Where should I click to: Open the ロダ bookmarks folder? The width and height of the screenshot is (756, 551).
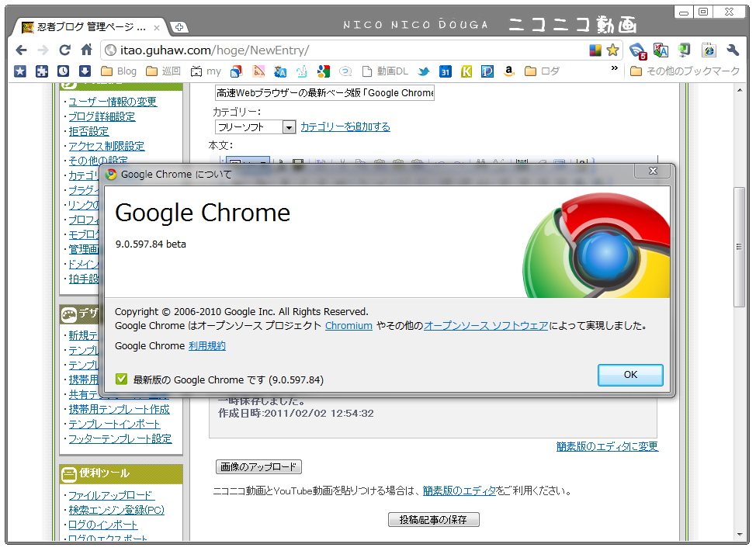tap(543, 71)
